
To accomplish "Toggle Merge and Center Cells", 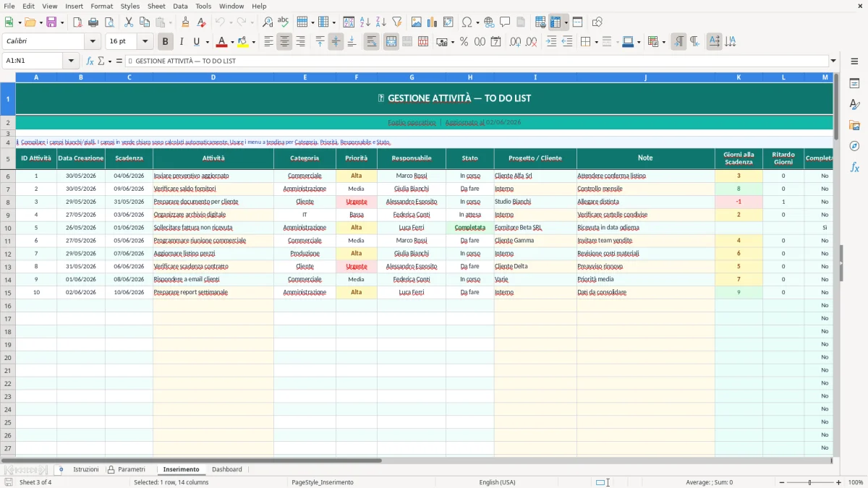I will coord(391,42).
